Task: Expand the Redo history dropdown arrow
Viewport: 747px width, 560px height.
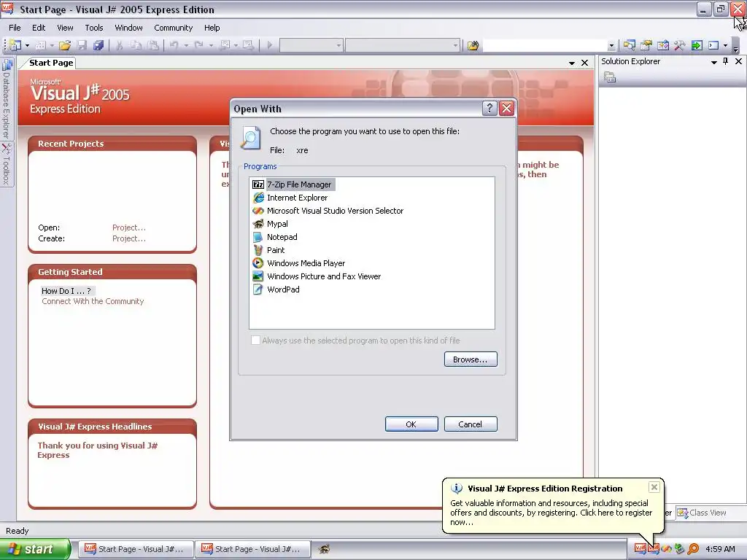Action: (x=211, y=46)
